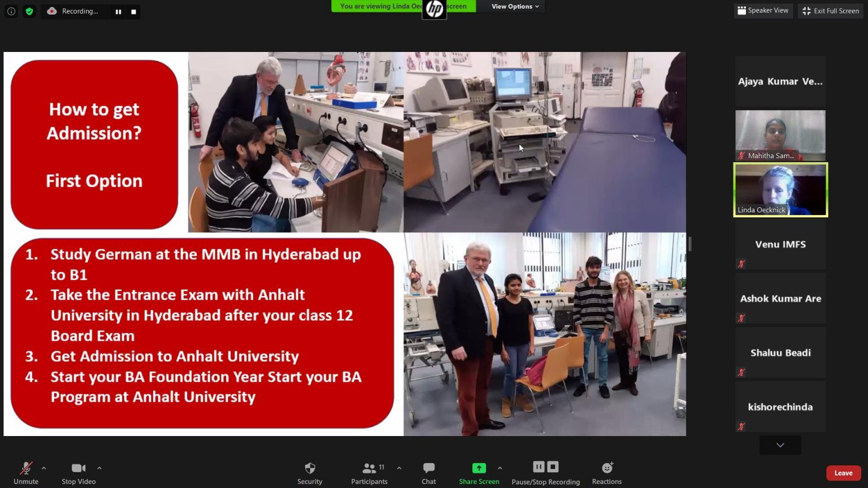Exit Full Screen mode
The image size is (868, 488).
point(831,11)
